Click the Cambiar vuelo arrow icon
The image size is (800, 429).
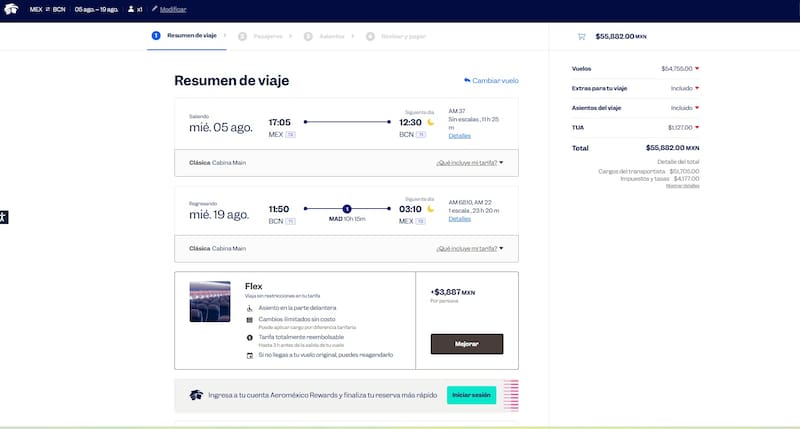467,80
